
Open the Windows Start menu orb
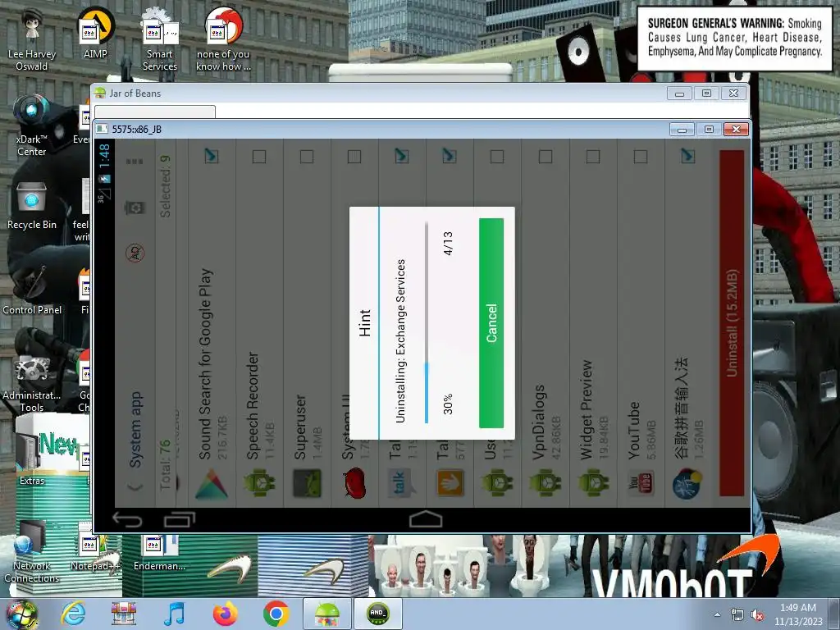click(x=21, y=614)
